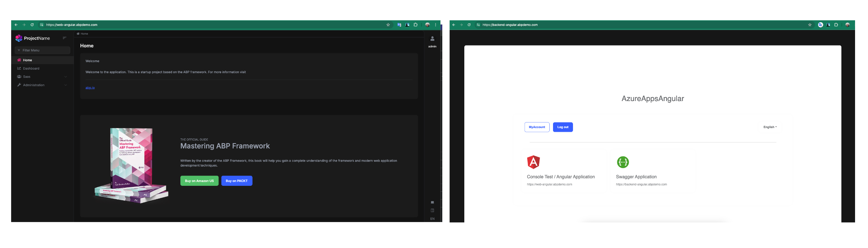The width and height of the screenshot is (868, 248).
Task: Go back in the web-angular browser window
Action: click(16, 25)
